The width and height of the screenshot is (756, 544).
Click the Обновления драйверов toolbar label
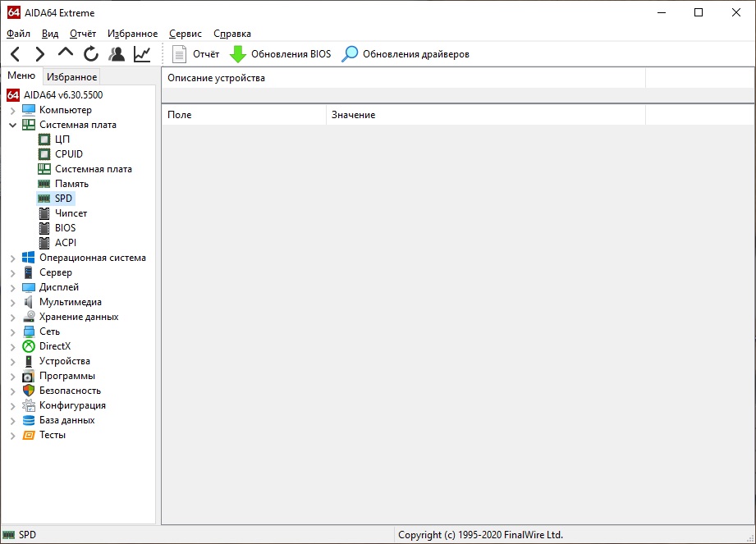[x=416, y=54]
